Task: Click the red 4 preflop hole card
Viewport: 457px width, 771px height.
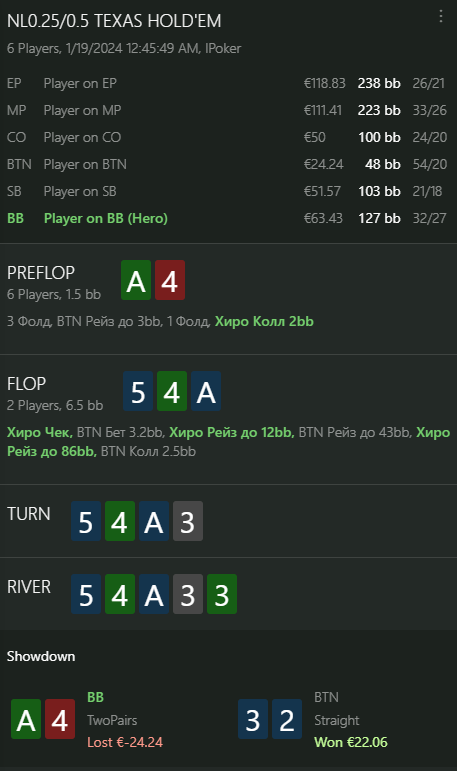Action: click(170, 280)
